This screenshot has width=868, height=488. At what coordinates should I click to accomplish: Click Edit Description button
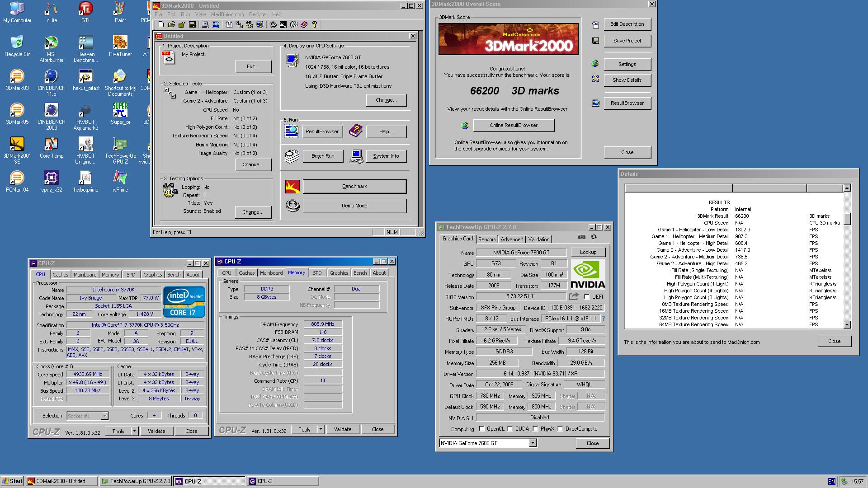pos(627,24)
